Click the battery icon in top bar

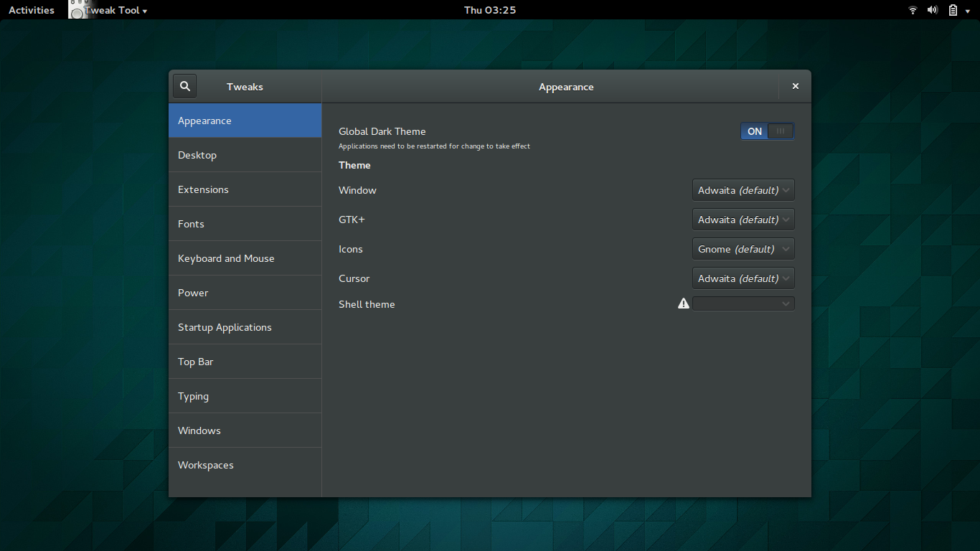pyautogui.click(x=952, y=9)
